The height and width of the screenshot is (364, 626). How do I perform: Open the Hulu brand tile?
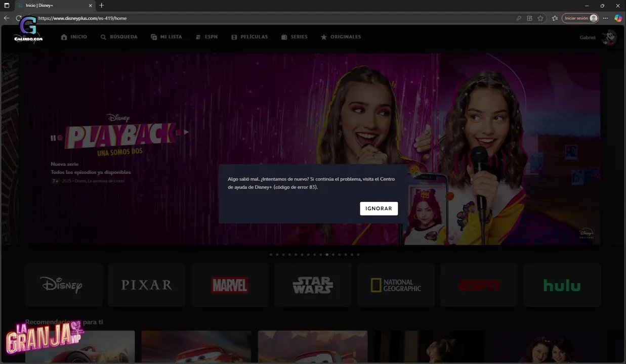tap(562, 285)
